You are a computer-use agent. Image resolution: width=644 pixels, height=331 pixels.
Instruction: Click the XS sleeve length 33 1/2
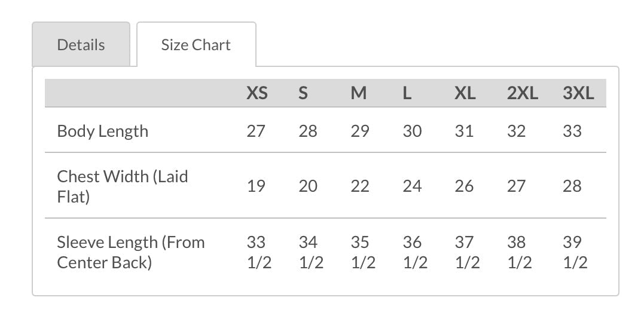[259, 252]
